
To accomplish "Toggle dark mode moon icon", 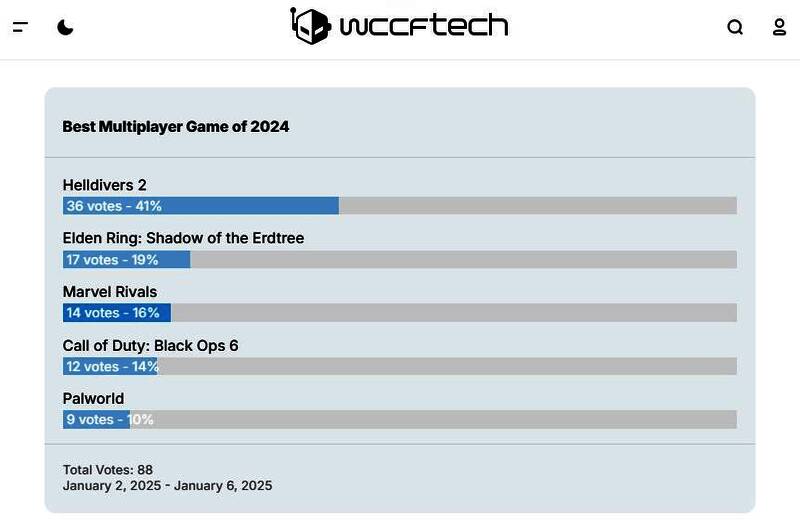I will coord(65,27).
